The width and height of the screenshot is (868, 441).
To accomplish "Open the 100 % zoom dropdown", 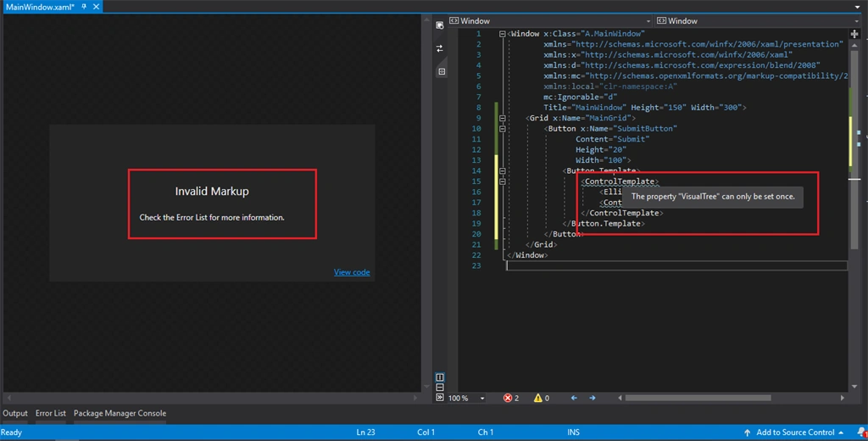I will [466, 398].
